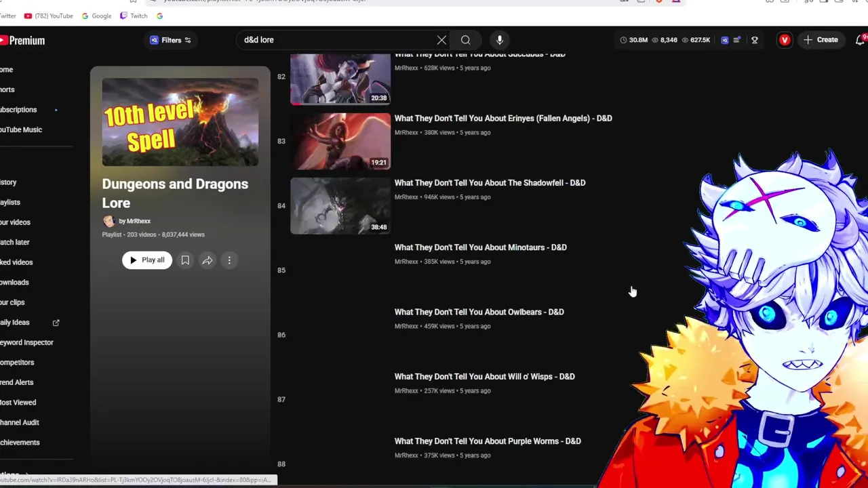
Task: Open 'What They Don't Tell You About Owlbears' title
Action: pyautogui.click(x=479, y=312)
